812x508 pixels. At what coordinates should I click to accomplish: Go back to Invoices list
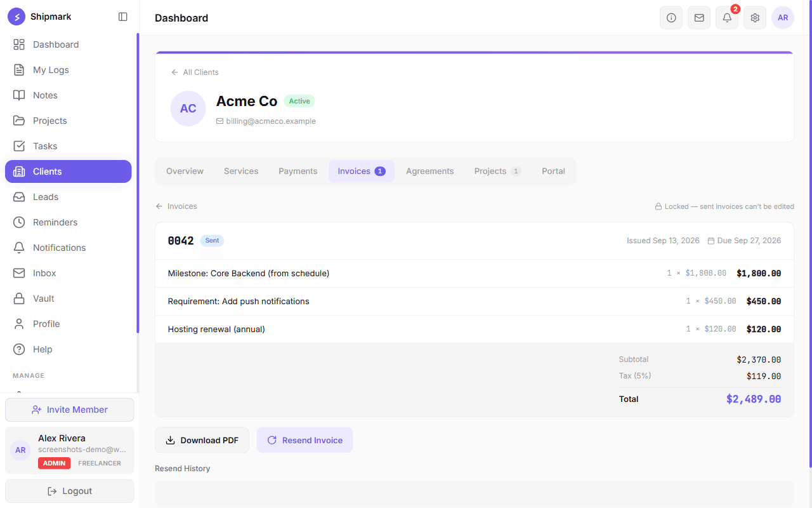176,206
